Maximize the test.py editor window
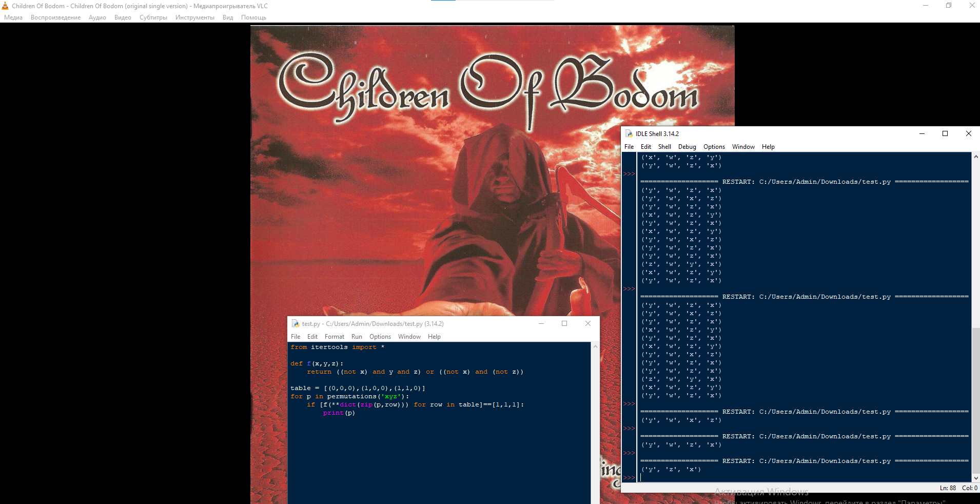 564,323
